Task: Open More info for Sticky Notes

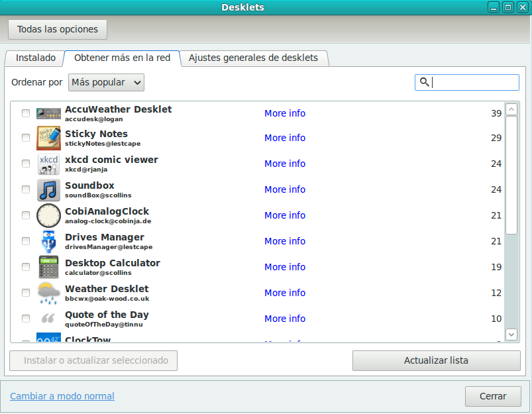Action: click(x=285, y=138)
